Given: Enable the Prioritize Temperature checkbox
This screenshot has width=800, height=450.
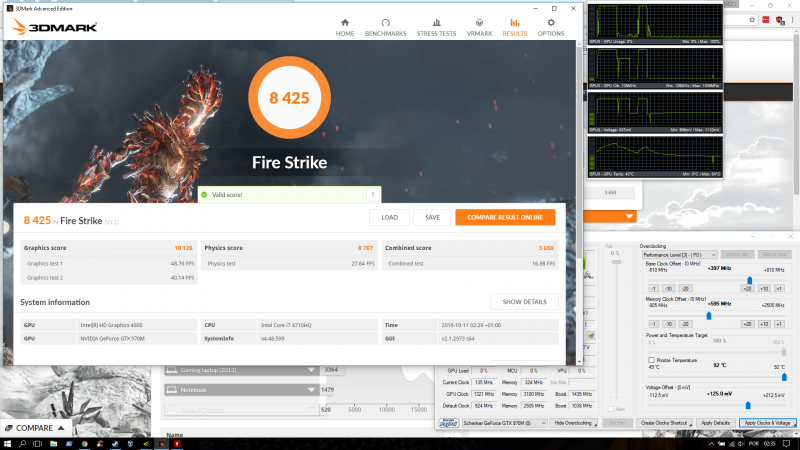Looking at the screenshot, I should [651, 360].
